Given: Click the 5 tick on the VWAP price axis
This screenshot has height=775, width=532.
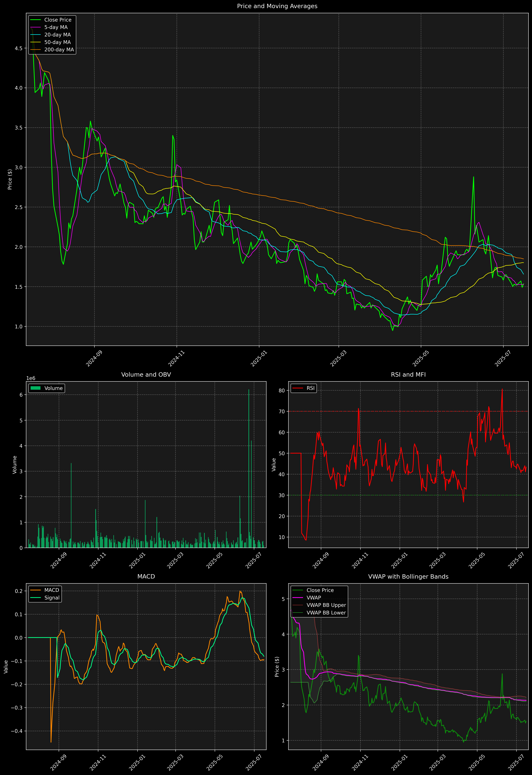Looking at the screenshot, I should (283, 599).
